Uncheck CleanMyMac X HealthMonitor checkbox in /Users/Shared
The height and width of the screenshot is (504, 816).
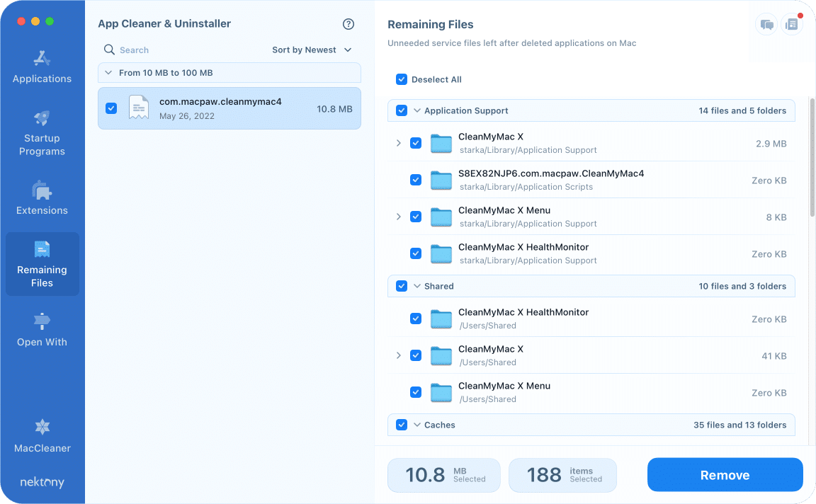(416, 319)
